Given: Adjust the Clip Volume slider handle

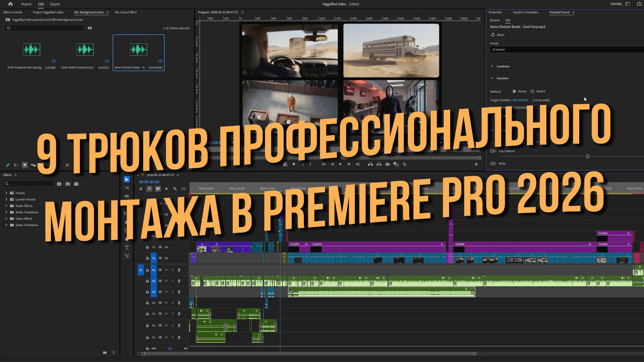Looking at the screenshot, I should [x=588, y=156].
